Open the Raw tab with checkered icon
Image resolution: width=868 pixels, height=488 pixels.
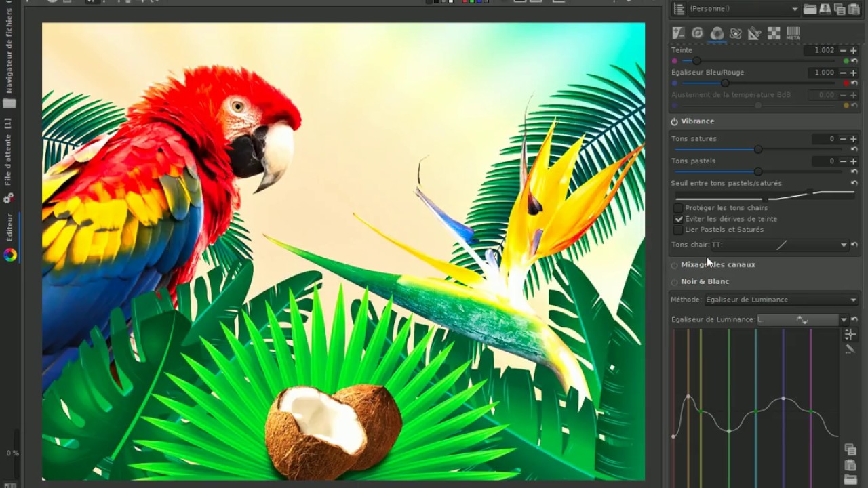(774, 33)
